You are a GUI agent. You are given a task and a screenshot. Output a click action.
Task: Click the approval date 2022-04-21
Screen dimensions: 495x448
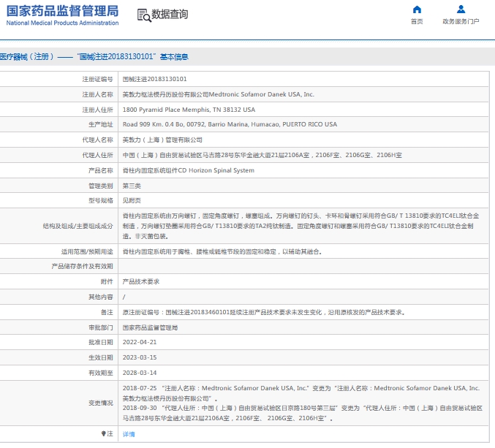click(140, 342)
